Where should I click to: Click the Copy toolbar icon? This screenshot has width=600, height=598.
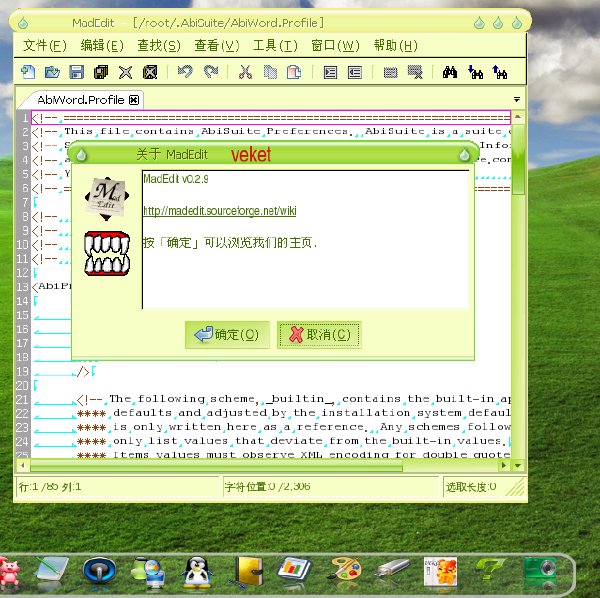(x=270, y=72)
